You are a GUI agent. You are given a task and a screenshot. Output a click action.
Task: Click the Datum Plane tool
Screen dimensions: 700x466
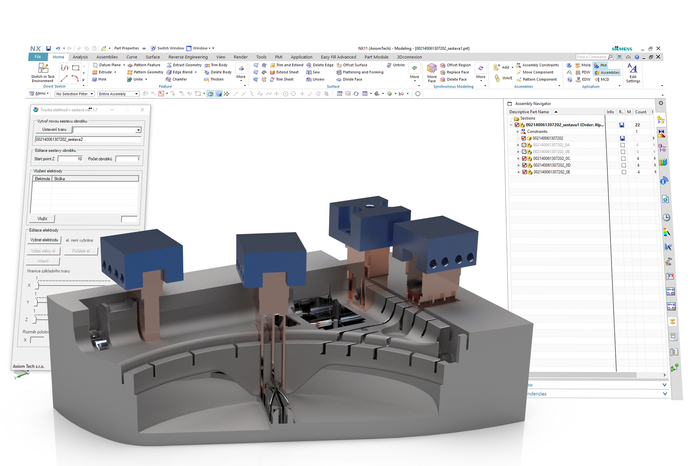pyautogui.click(x=107, y=65)
